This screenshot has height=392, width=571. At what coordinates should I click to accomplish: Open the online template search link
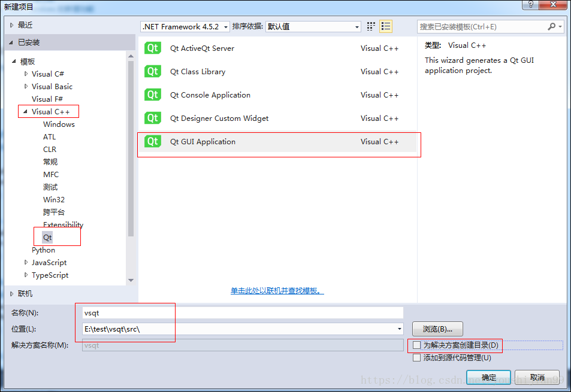277,290
